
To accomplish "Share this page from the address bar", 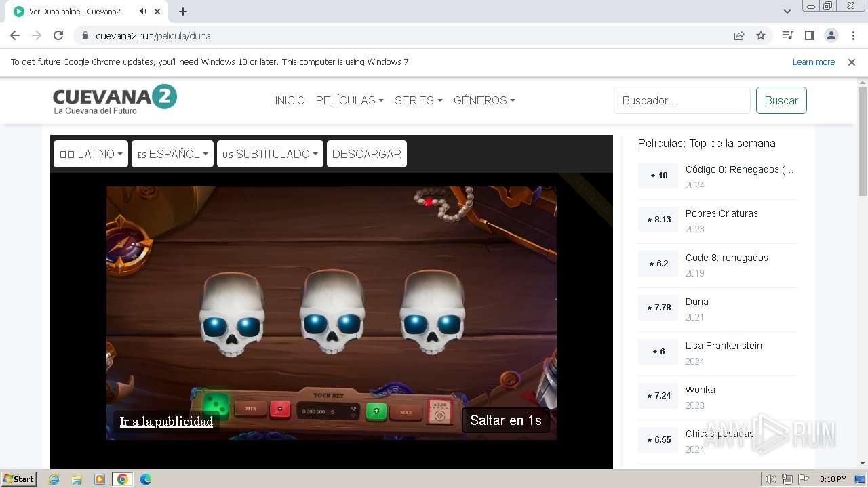I will point(739,36).
